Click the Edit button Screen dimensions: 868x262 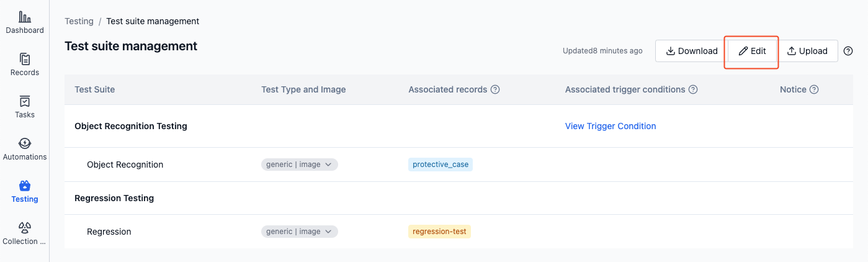pos(752,51)
